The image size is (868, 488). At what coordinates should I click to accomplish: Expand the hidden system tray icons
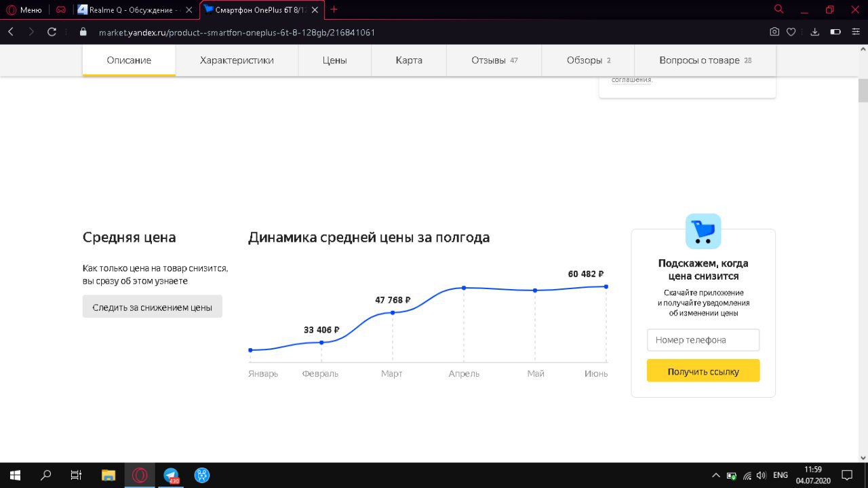pos(715,475)
